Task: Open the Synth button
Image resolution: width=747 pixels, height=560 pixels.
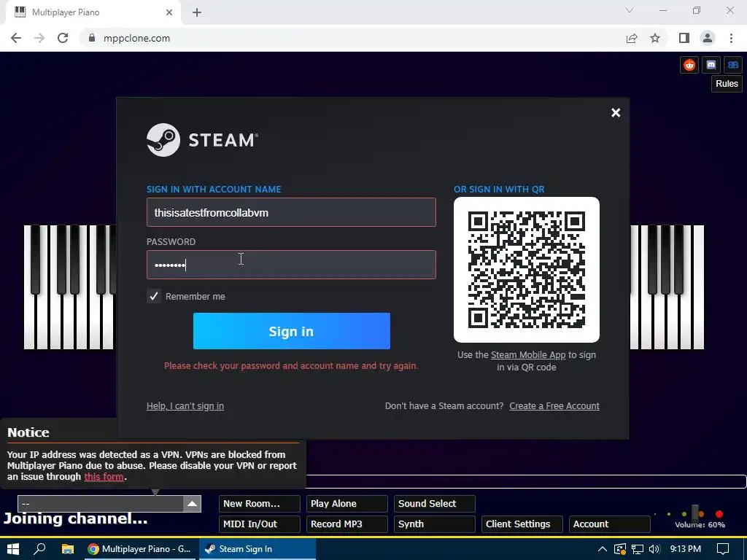Action: [x=435, y=524]
